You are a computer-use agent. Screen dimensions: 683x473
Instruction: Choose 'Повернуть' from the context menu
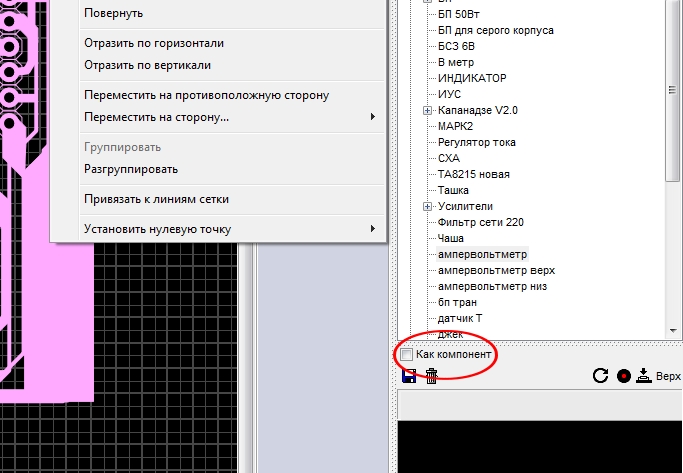tap(113, 13)
